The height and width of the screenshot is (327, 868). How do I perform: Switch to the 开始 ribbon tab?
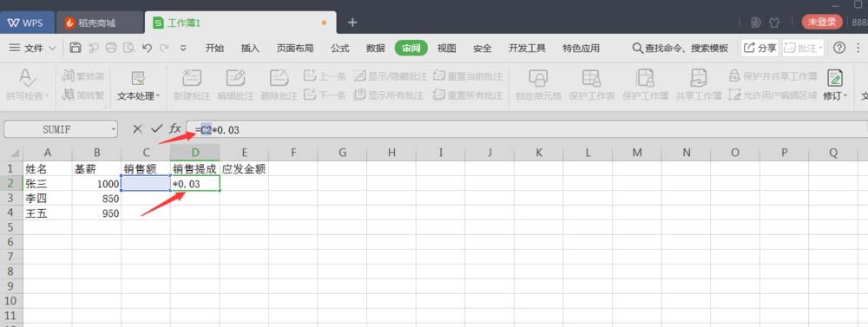(x=214, y=48)
